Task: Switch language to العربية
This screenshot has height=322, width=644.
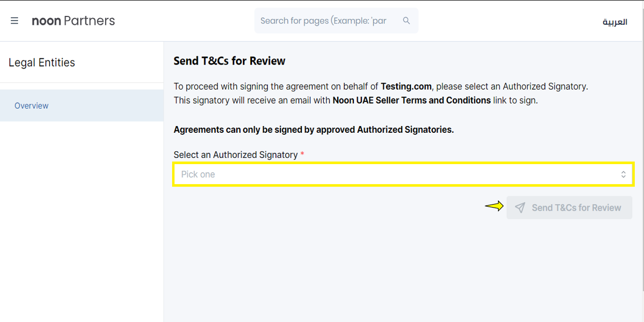Action: [615, 22]
